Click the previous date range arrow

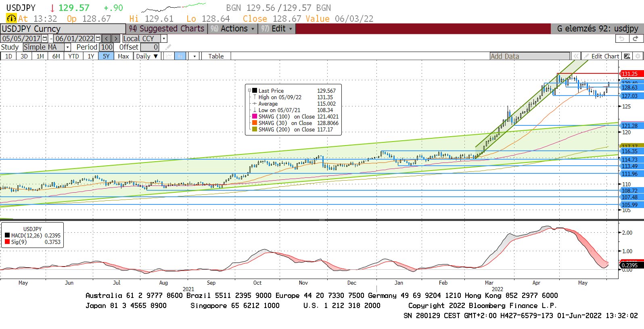pos(106,39)
